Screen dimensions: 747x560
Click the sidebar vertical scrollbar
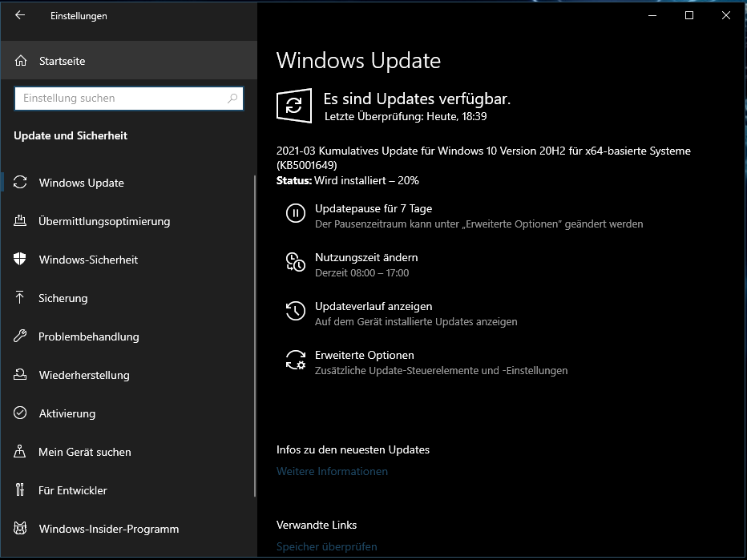point(255,336)
